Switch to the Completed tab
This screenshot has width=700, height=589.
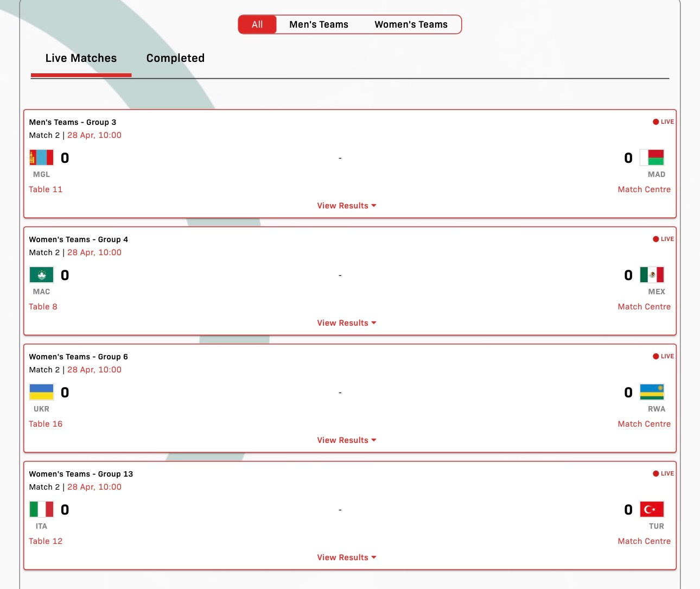point(175,58)
